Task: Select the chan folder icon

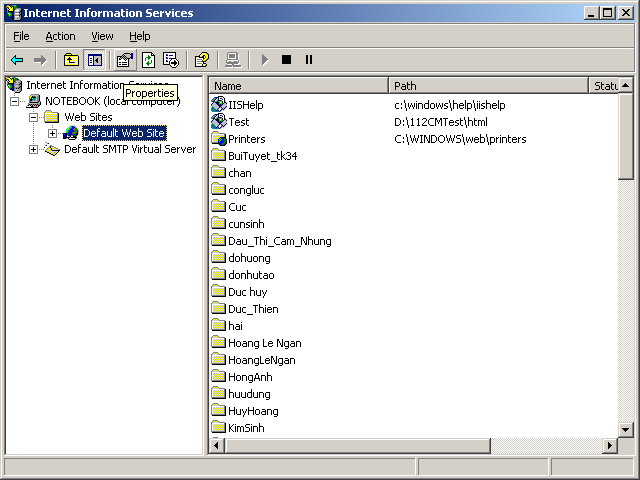Action: [x=219, y=173]
